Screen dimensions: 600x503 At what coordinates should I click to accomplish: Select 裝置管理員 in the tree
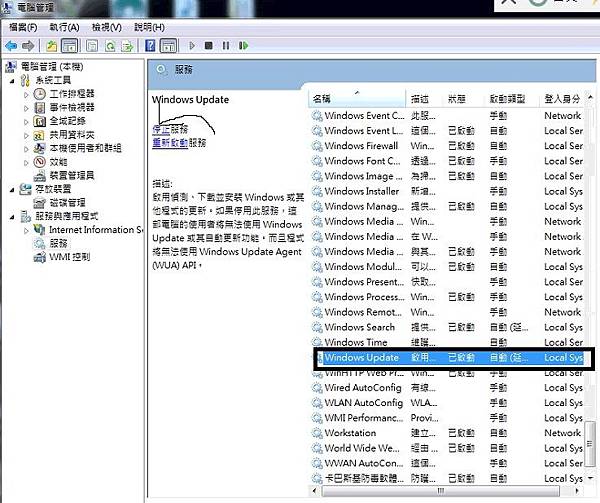pyautogui.click(x=72, y=175)
